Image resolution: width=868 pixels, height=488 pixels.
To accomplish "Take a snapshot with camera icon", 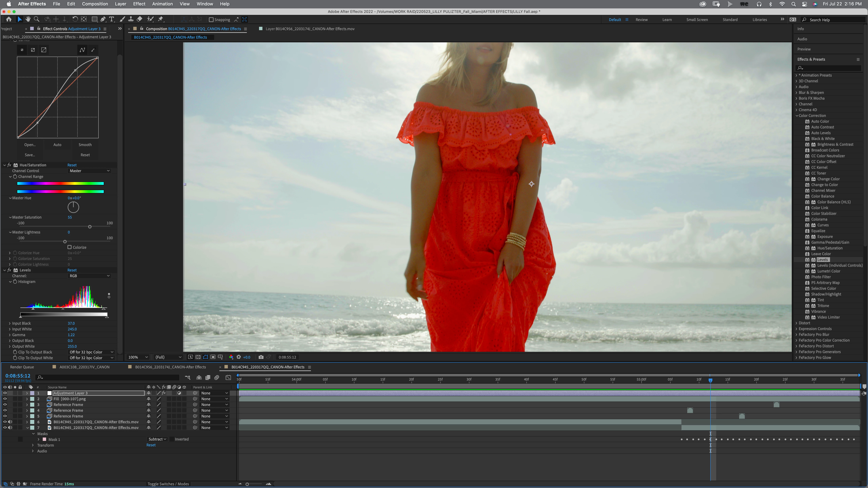I will 261,357.
